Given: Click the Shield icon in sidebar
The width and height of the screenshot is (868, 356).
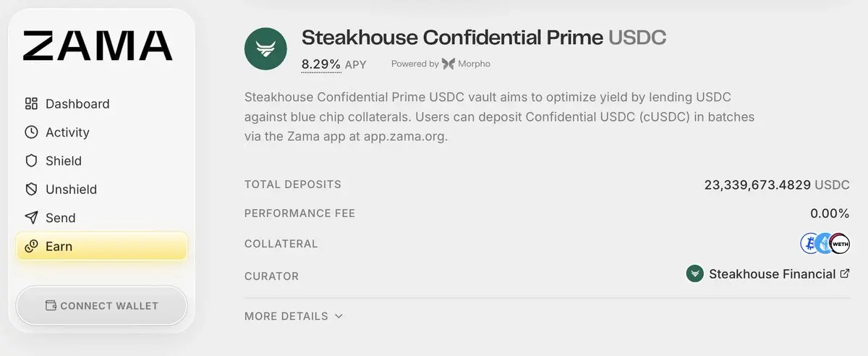Looking at the screenshot, I should tap(31, 161).
